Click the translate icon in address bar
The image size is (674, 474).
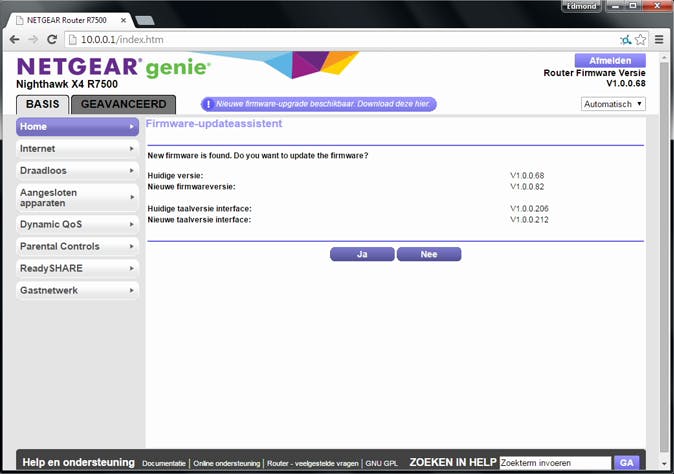pyautogui.click(x=625, y=39)
